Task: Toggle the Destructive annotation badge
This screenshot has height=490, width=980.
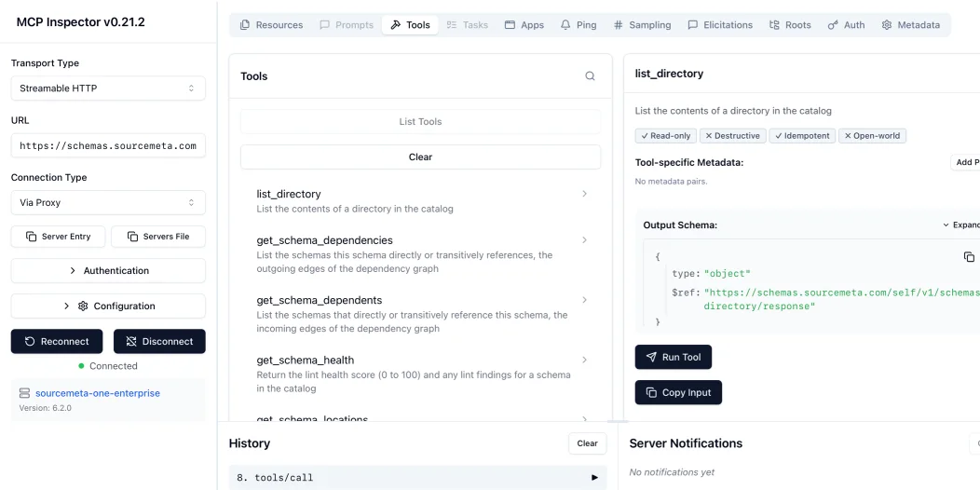Action: (x=732, y=136)
